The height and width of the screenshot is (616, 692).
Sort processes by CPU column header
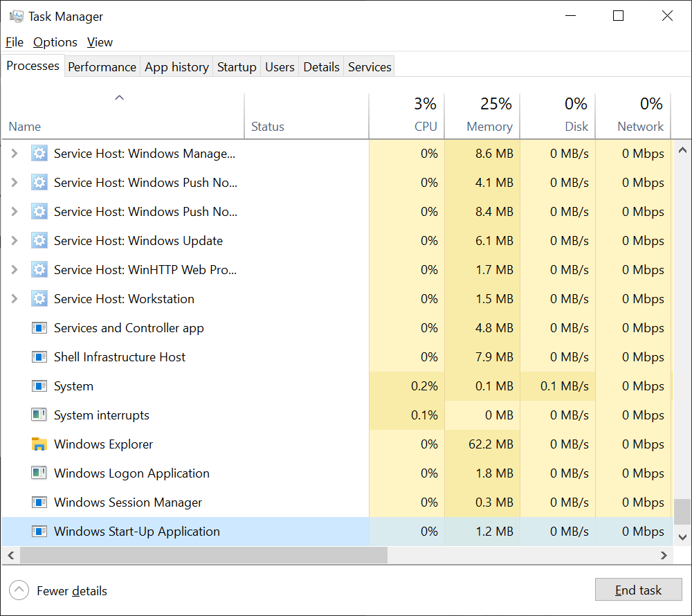425,126
